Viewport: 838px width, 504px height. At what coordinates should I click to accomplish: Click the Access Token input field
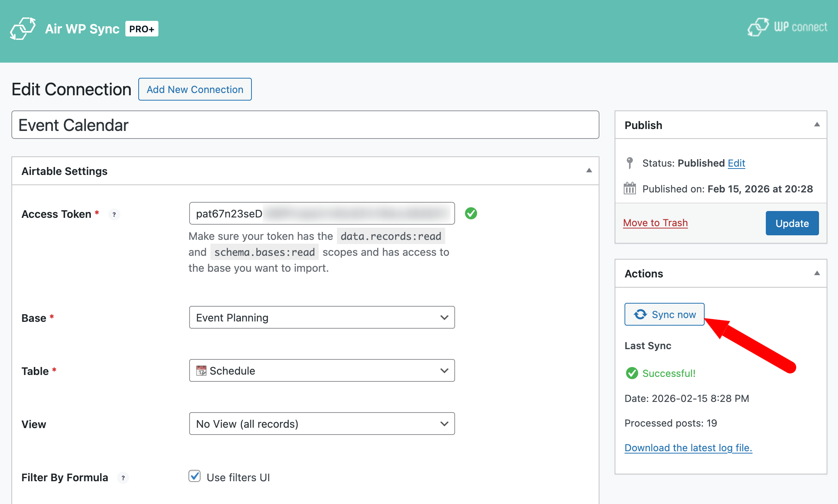(322, 213)
